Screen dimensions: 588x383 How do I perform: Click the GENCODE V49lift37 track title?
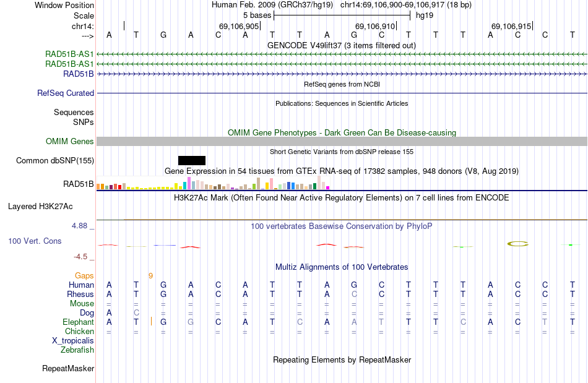pyautogui.click(x=342, y=45)
